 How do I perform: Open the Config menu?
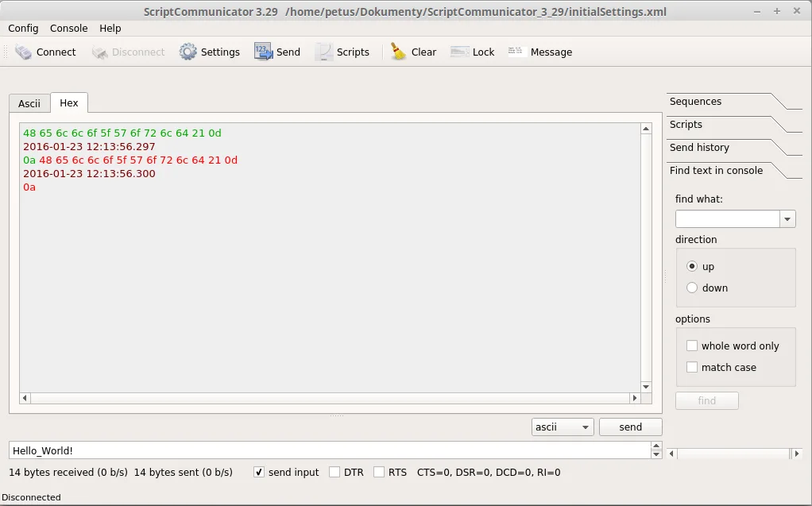click(23, 29)
